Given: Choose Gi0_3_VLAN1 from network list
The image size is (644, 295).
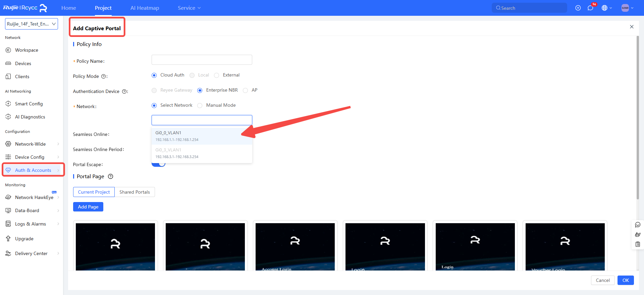Looking at the screenshot, I should point(202,153).
